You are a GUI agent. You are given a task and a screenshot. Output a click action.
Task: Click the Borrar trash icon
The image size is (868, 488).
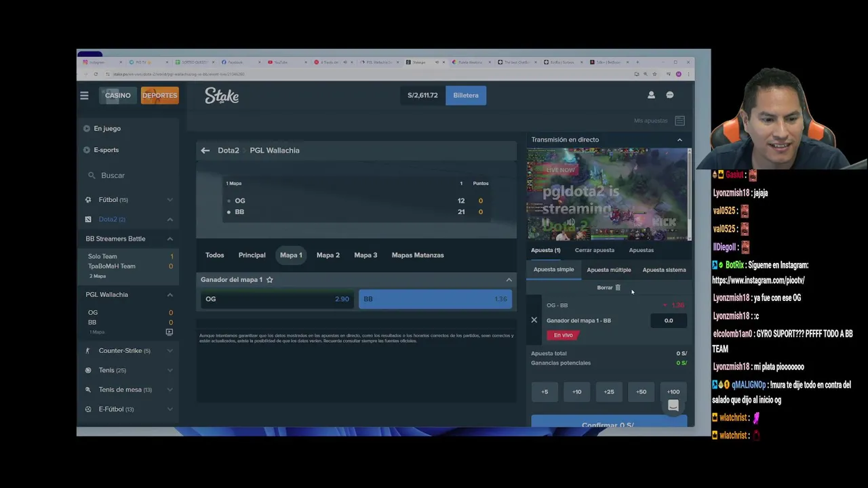(x=618, y=287)
